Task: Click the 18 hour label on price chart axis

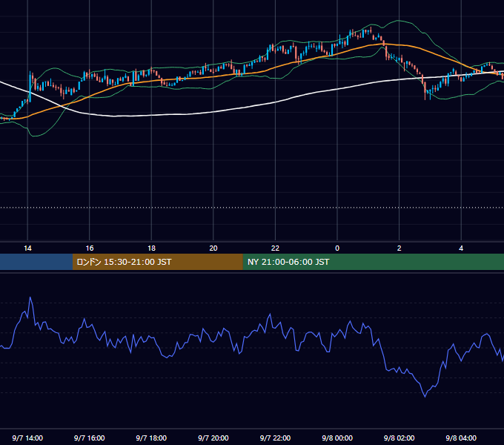Action: coord(151,248)
